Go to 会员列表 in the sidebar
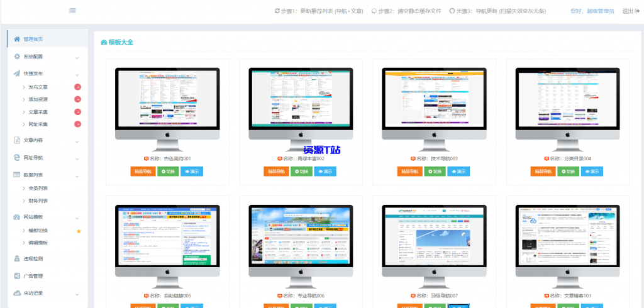 [x=38, y=188]
